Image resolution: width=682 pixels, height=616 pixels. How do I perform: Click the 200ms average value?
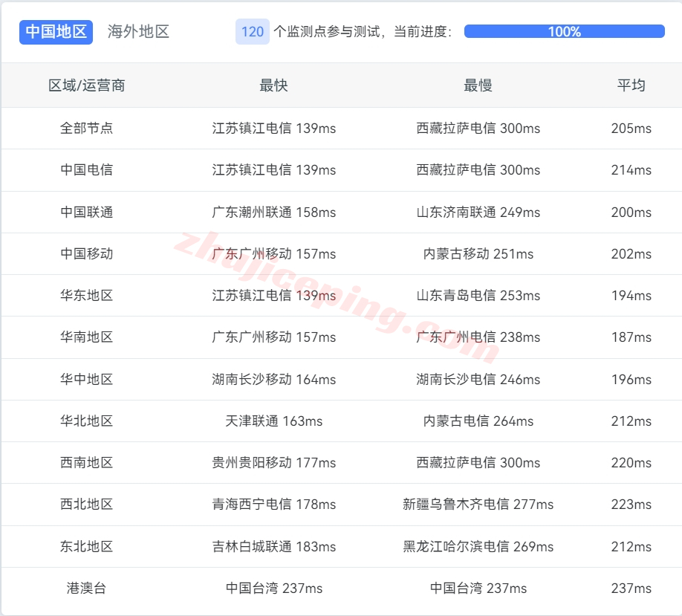(x=631, y=212)
